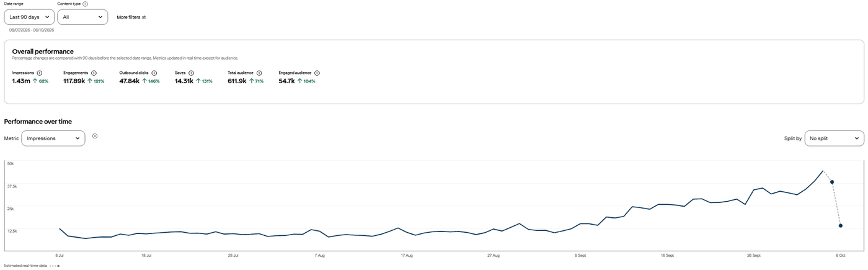Click the 1.43m impressions value
868x270 pixels.
point(21,81)
